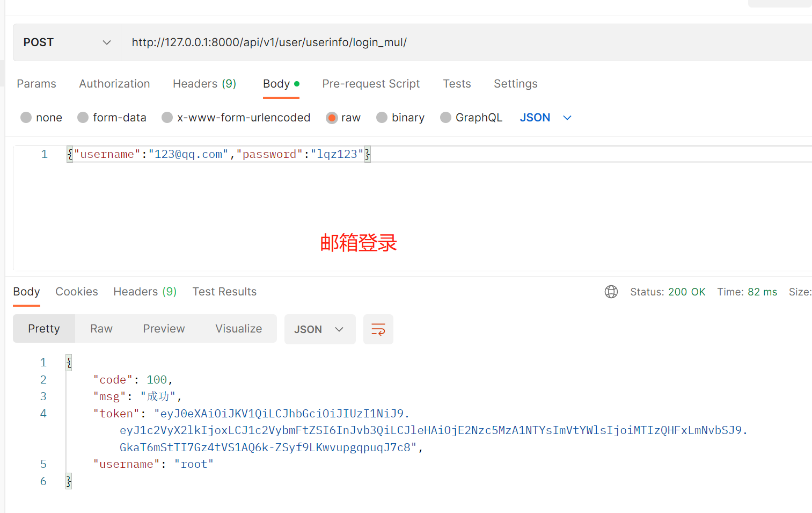
Task: Open the Pre-request Script tab
Action: pyautogui.click(x=371, y=84)
